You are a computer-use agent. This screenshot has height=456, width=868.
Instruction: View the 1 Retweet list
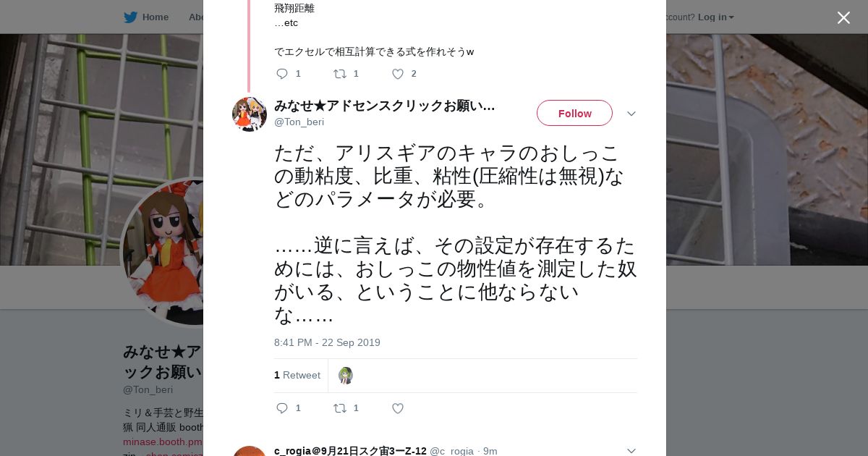(x=297, y=375)
